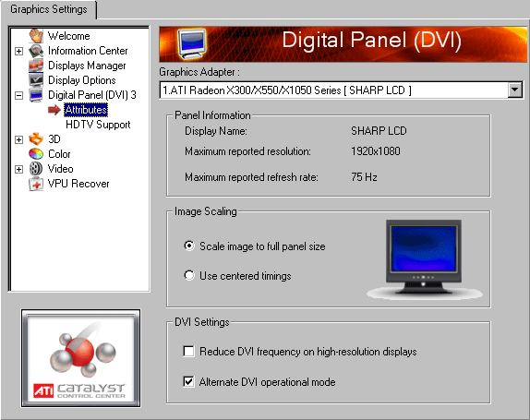Open Information Center tree item
The height and width of the screenshot is (420, 530).
(x=88, y=51)
